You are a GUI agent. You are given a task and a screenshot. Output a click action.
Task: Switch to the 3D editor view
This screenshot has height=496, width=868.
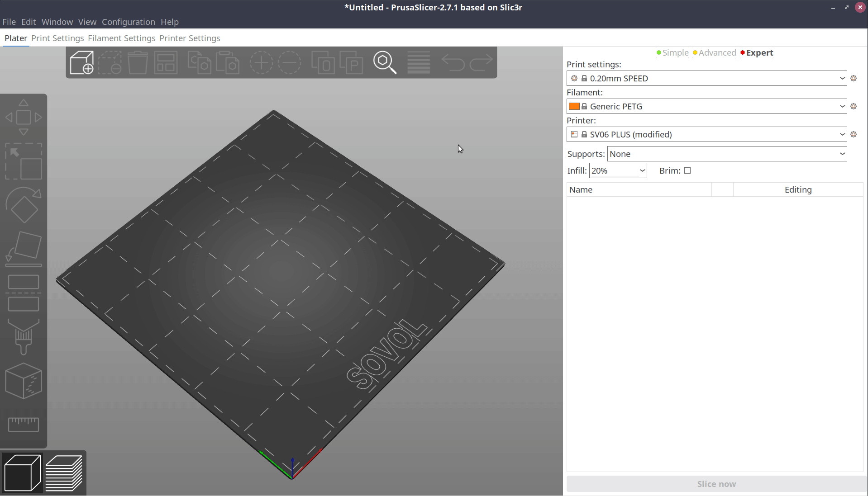click(x=22, y=473)
